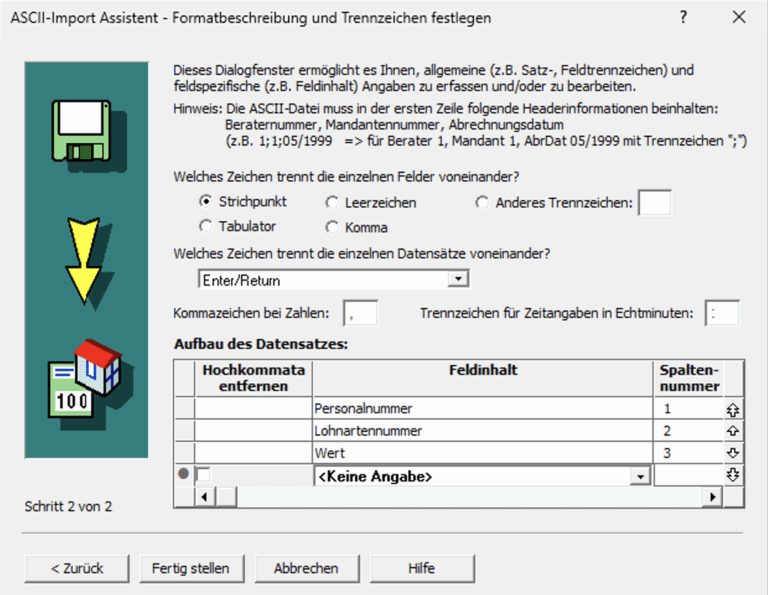Screen dimensions: 768x595
Task: Click the move arrow in the Personalnummer row
Action: [x=732, y=409]
